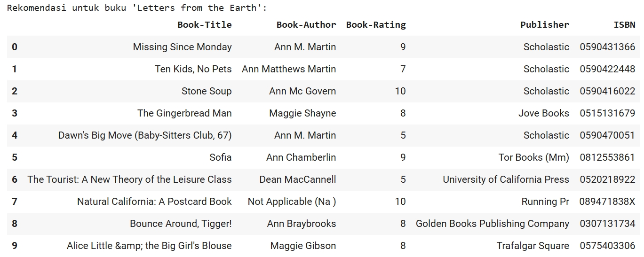Viewport: 644px width, 257px height.
Task: Click the ISBN column header
Action: [x=625, y=25]
